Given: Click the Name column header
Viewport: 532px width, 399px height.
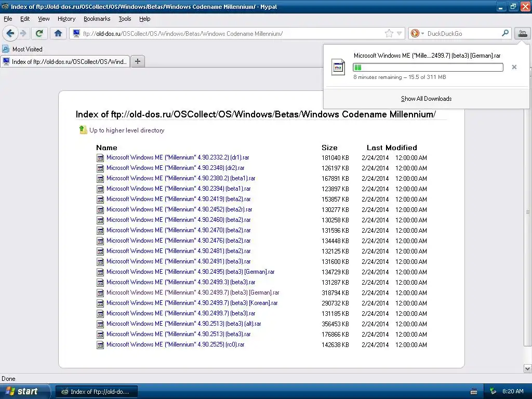Looking at the screenshot, I should 107,148.
